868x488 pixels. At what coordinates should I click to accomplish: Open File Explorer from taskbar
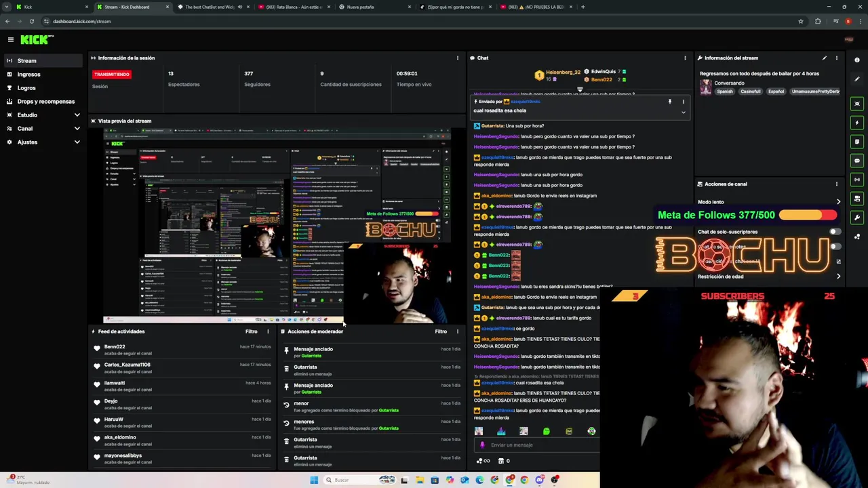420,480
